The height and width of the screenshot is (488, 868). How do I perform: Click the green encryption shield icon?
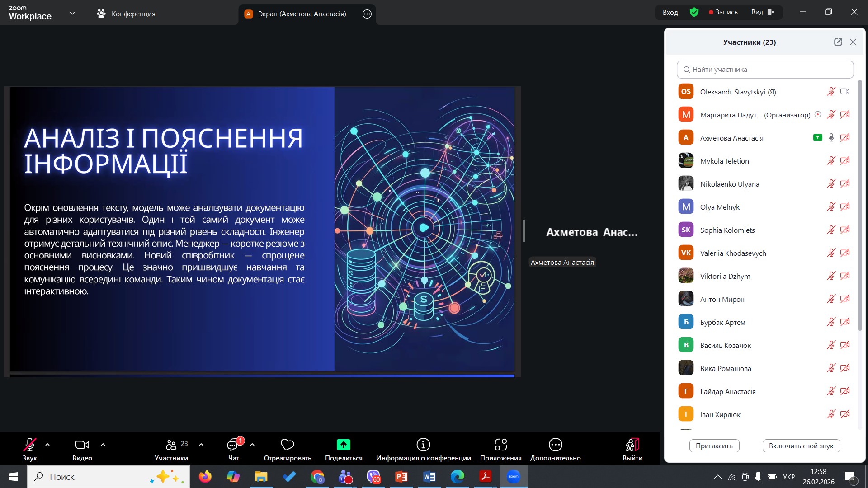[x=694, y=12]
